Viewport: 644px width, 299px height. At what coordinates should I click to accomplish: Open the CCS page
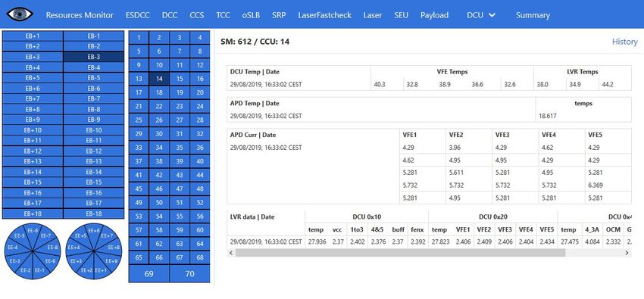click(x=197, y=15)
